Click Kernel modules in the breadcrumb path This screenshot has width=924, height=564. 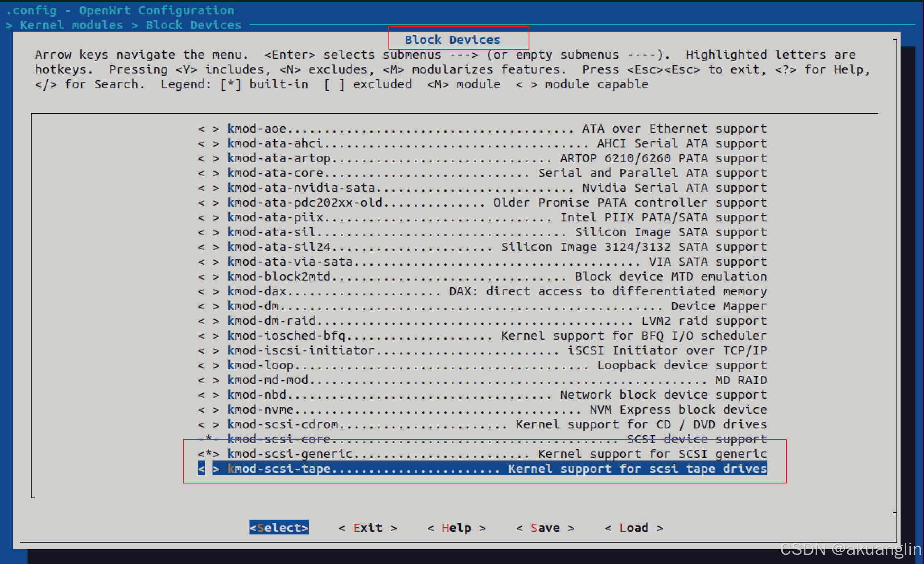click(x=72, y=25)
